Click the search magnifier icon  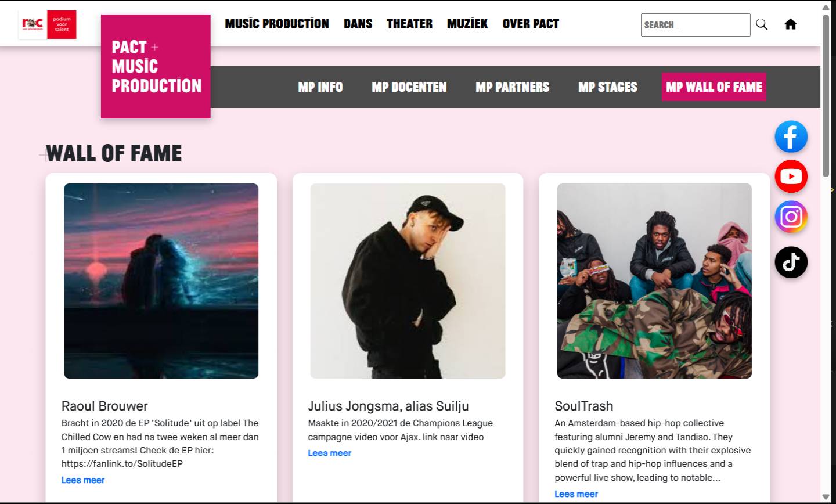click(762, 24)
